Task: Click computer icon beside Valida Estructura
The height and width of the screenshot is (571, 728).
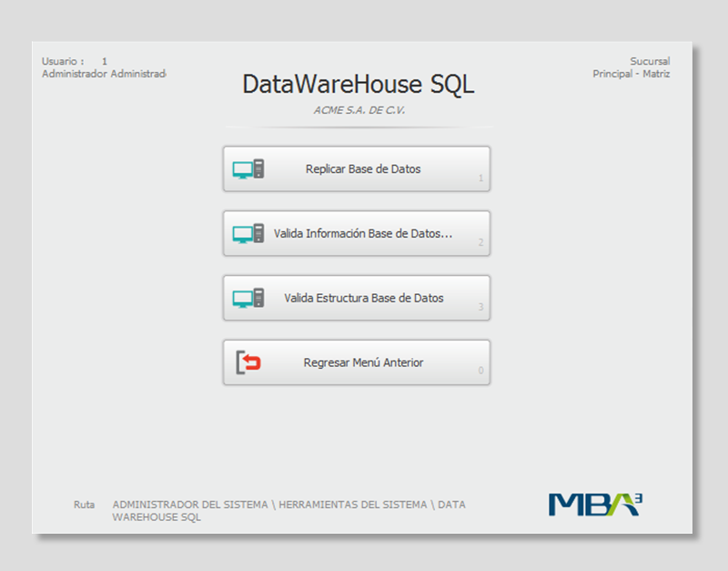Action: (248, 299)
